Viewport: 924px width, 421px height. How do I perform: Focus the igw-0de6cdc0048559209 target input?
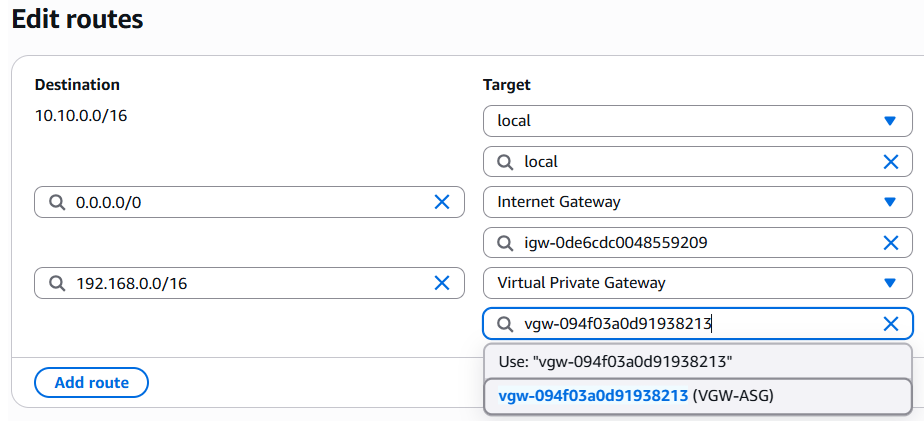(698, 242)
